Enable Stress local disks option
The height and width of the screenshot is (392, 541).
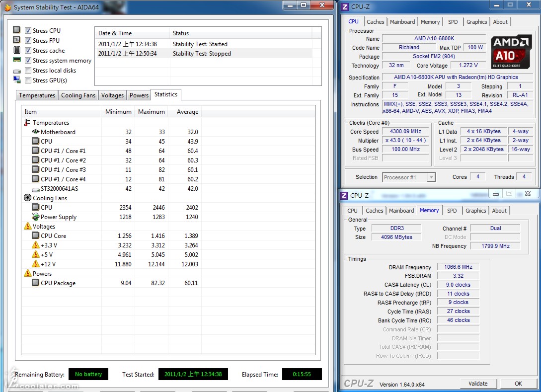[x=28, y=71]
